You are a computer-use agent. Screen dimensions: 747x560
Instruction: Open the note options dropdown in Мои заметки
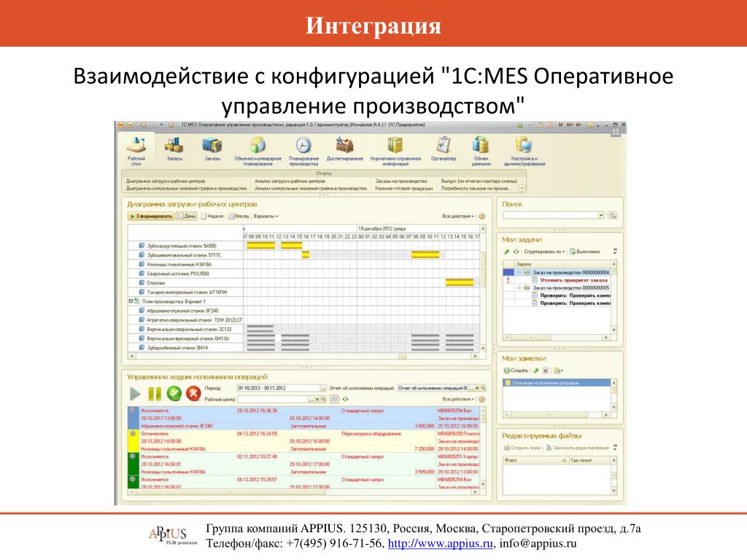pos(558,370)
